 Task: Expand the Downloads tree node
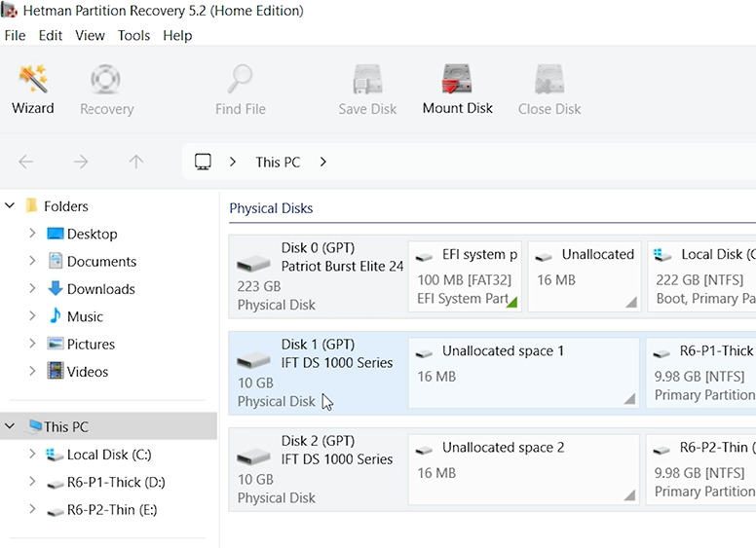(32, 288)
